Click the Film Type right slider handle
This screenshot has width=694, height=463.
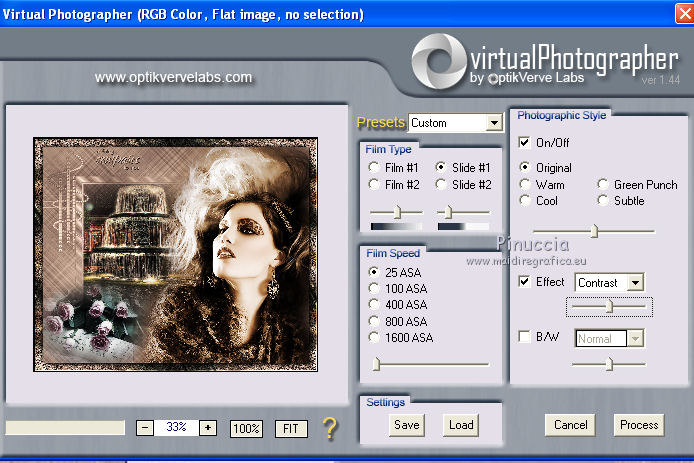(x=448, y=212)
